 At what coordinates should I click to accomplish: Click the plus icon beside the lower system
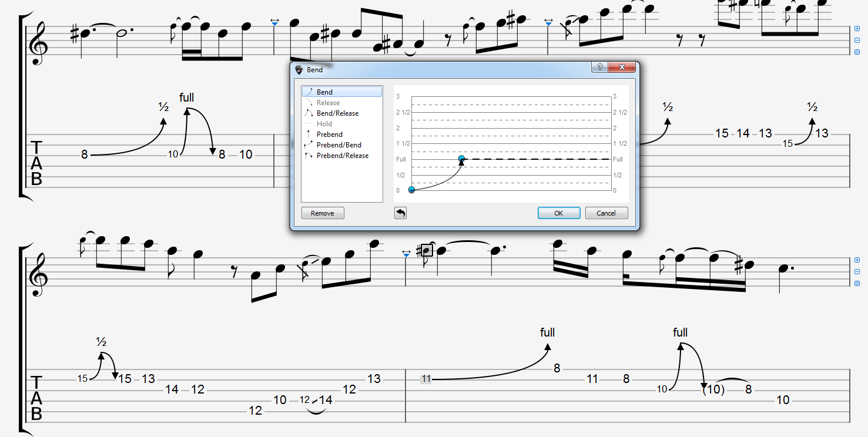(857, 260)
